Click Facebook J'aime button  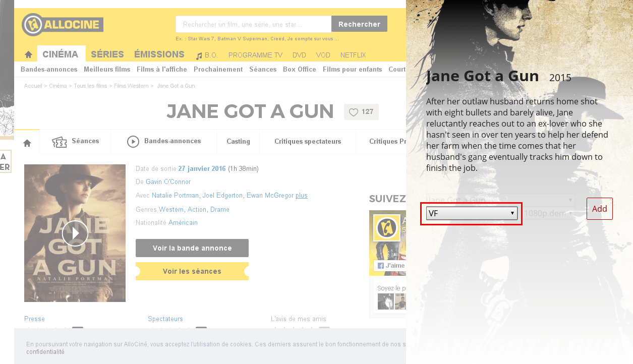coord(391,265)
